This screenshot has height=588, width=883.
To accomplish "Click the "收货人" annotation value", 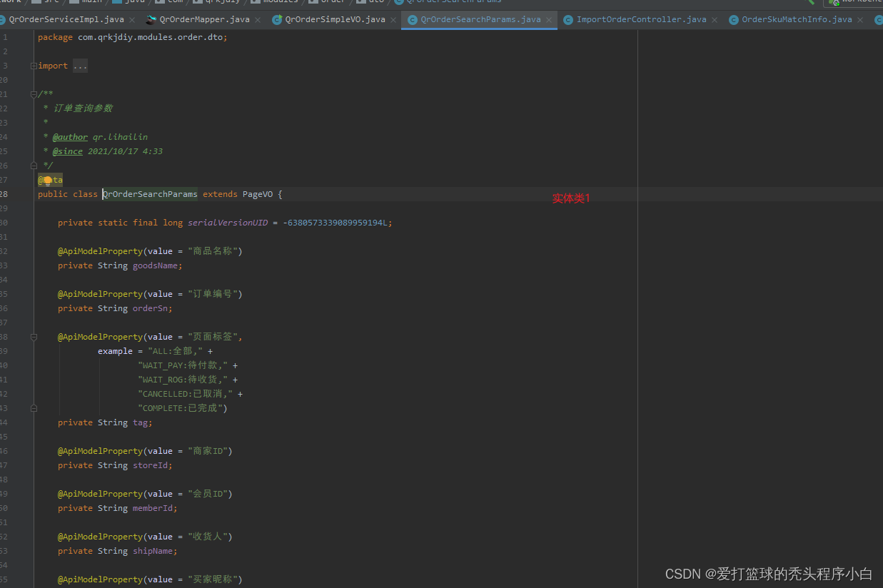I will 208,537.
